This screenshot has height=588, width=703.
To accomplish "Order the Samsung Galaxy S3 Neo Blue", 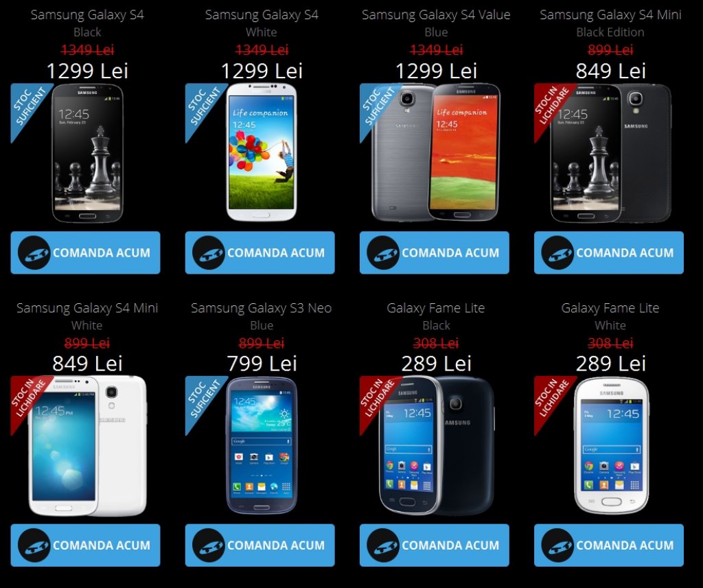I will click(x=260, y=545).
